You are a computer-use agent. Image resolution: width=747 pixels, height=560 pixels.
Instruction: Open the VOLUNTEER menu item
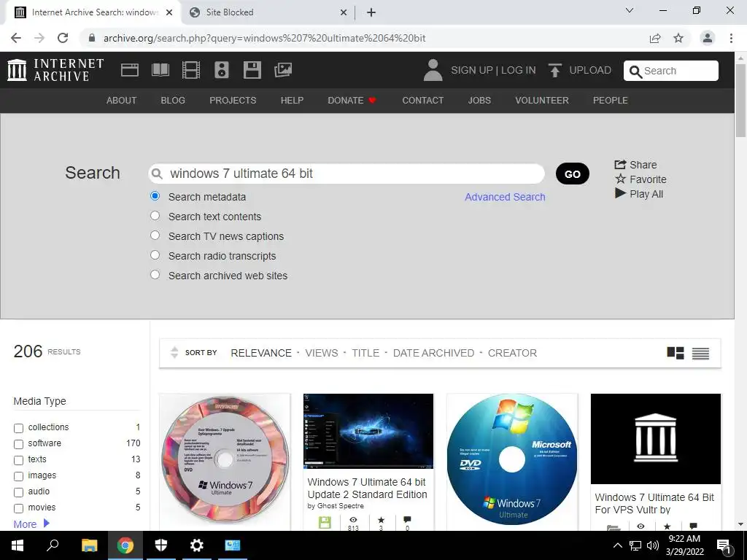pyautogui.click(x=542, y=101)
